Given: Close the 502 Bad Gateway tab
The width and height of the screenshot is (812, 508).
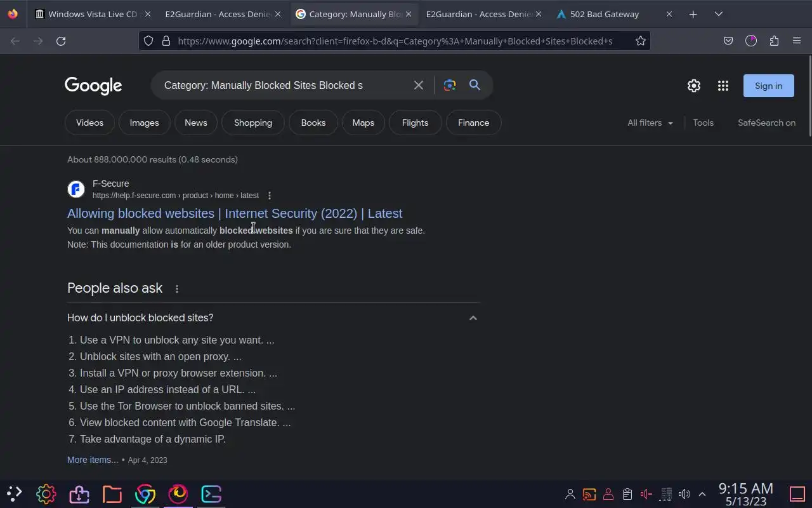Looking at the screenshot, I should [669, 14].
